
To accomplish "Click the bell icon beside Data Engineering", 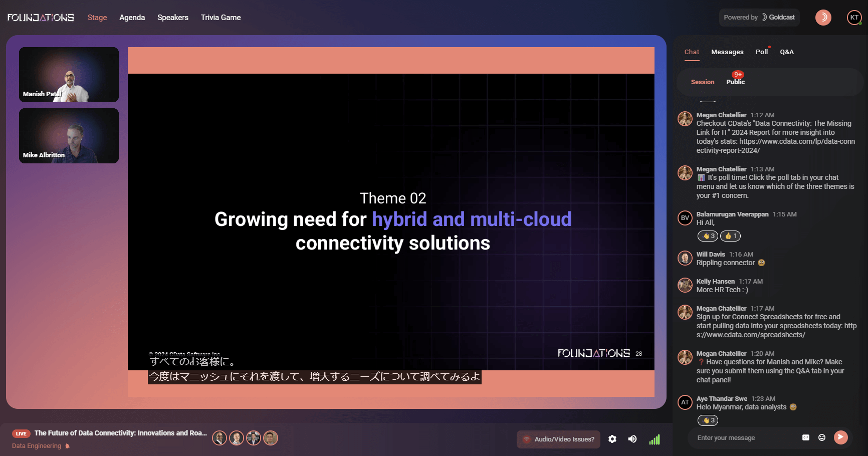I will [x=68, y=446].
